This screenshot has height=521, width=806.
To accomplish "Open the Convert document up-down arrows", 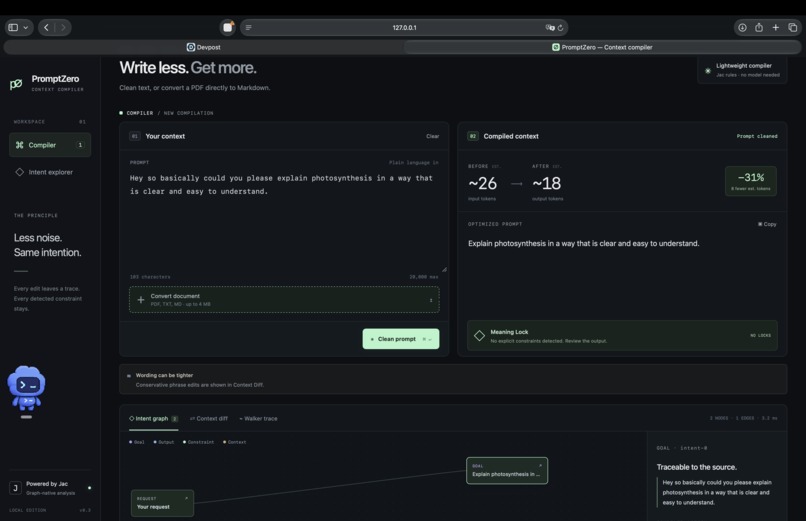I will (431, 300).
